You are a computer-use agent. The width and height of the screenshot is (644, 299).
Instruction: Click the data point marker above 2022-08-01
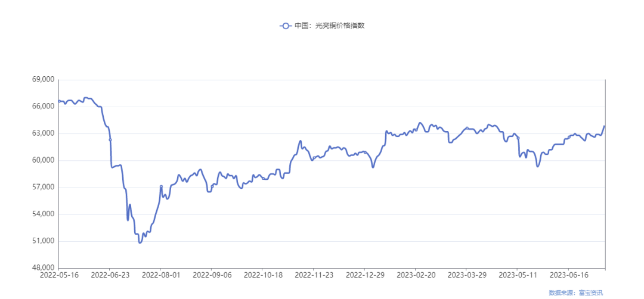click(161, 186)
